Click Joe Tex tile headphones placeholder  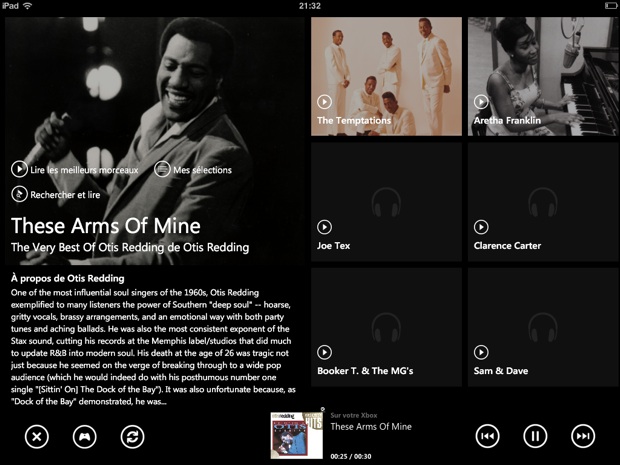tap(386, 202)
